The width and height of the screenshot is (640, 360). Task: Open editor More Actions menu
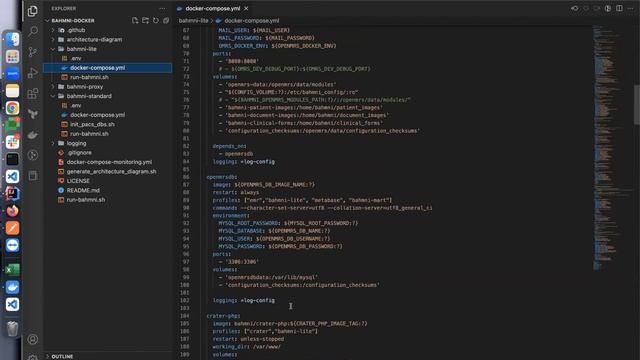[631, 8]
